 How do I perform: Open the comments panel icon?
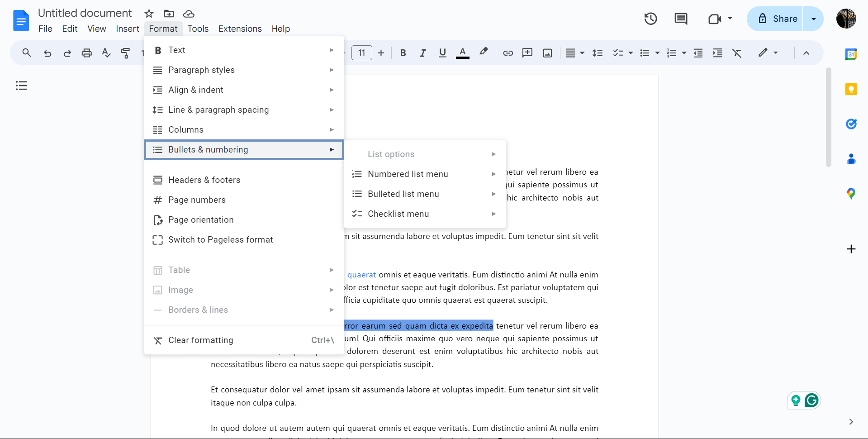point(681,19)
